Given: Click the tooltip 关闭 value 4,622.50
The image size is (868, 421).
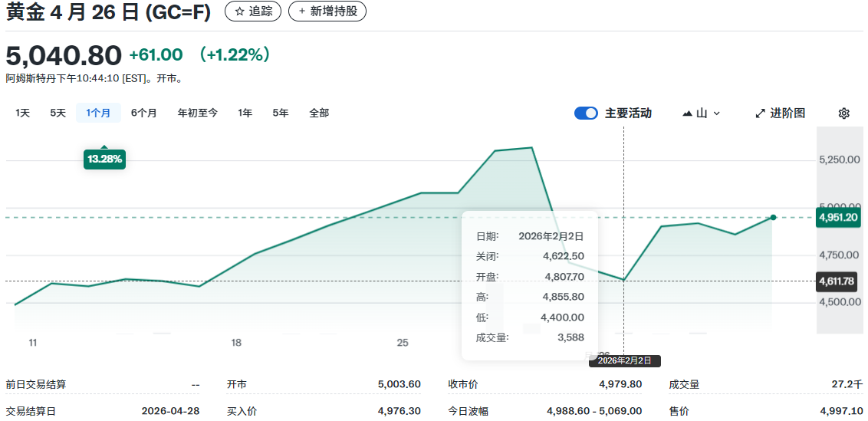Looking at the screenshot, I should (x=563, y=256).
